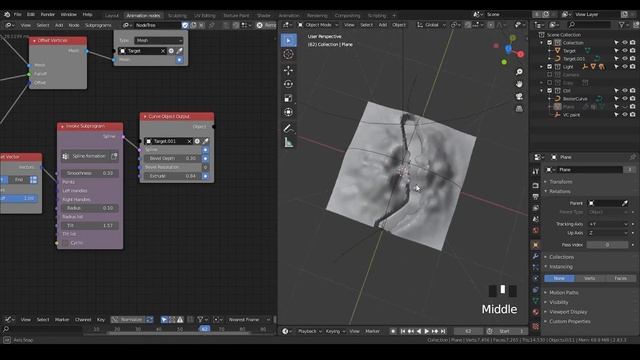The width and height of the screenshot is (640, 360).
Task: Select the Move tool in viewport toolbar
Action: pos(289,70)
